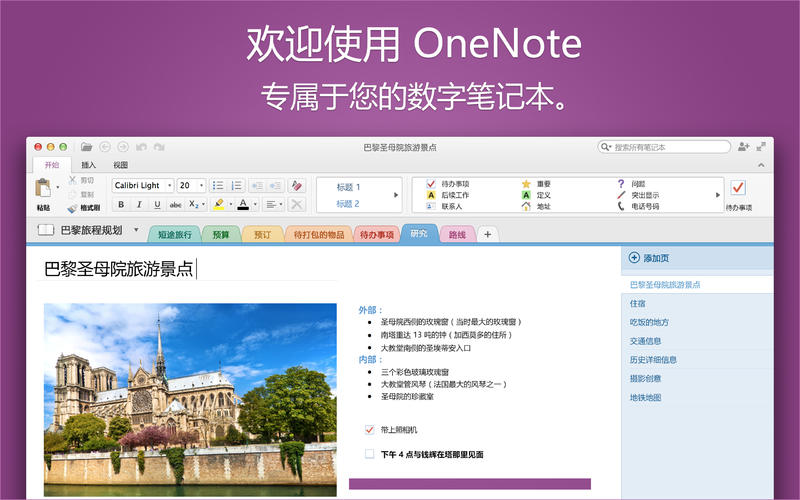Go forward with the right arrow icon
The image size is (800, 500).
[x=123, y=147]
